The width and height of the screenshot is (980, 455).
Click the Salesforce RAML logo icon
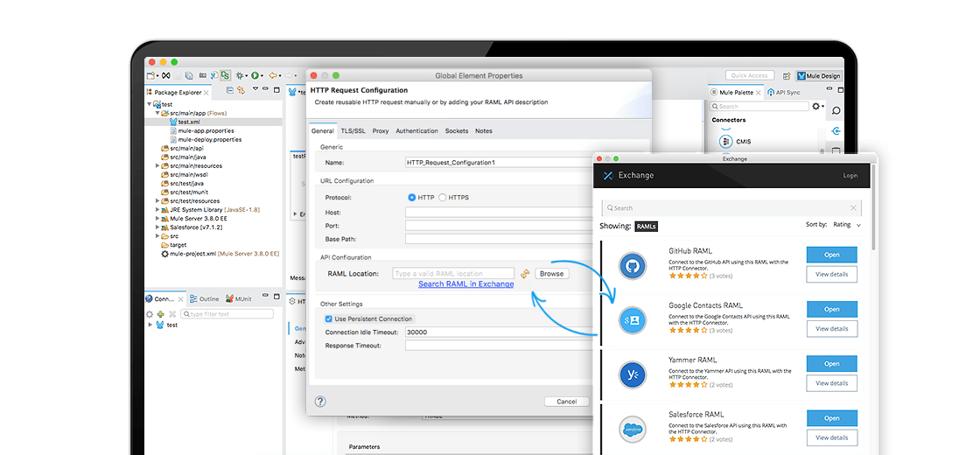[x=632, y=430]
